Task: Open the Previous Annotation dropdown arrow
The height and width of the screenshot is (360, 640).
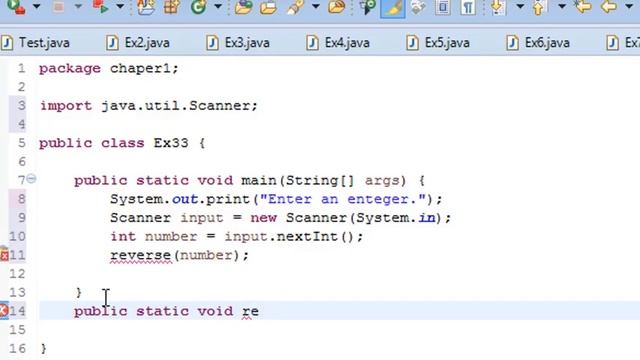Action: pos(562,7)
